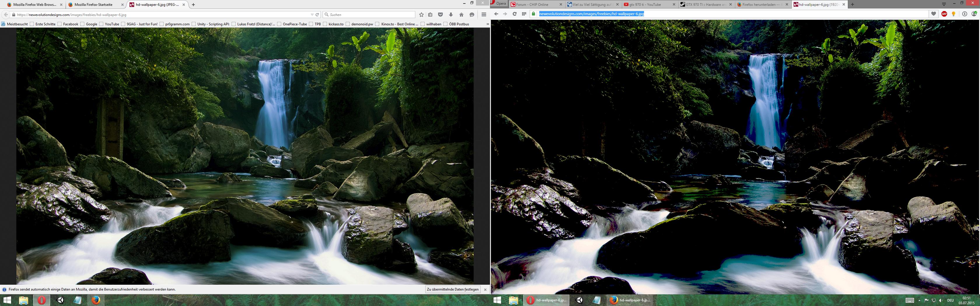Click the Firefox Suchen search field
The height and width of the screenshot is (306, 980).
pos(369,15)
